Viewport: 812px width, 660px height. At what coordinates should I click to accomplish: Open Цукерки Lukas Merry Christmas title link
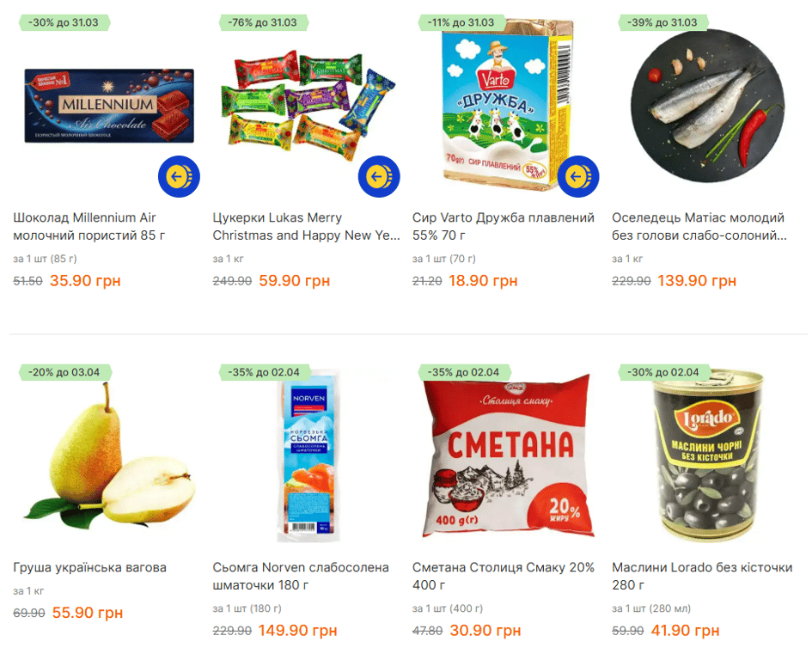[306, 226]
